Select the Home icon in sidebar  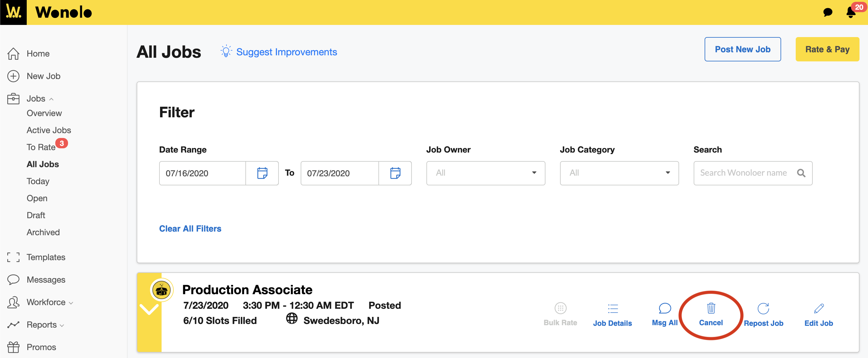pos(13,53)
